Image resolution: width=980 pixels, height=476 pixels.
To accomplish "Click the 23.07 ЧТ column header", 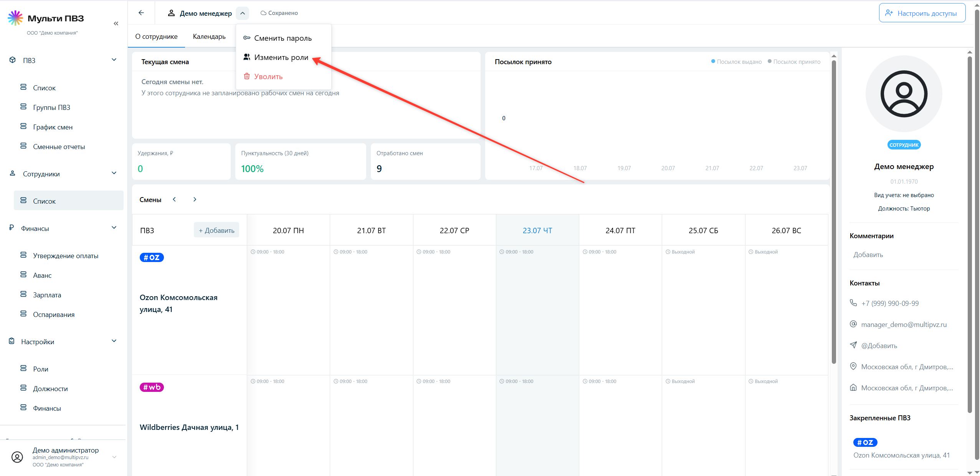I will point(537,230).
